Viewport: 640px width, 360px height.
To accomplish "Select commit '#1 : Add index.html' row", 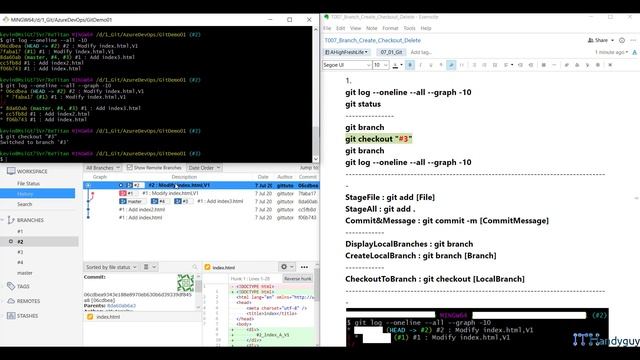I will (201, 218).
